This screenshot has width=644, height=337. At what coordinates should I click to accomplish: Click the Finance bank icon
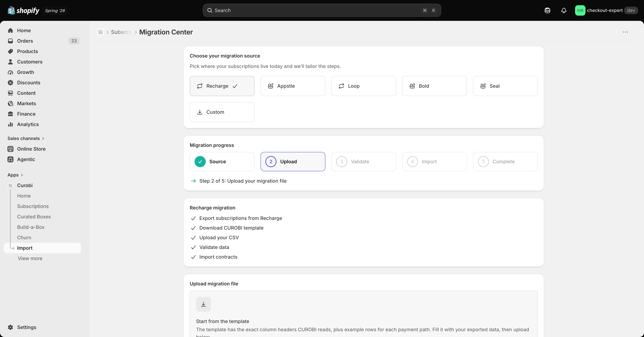pos(10,114)
